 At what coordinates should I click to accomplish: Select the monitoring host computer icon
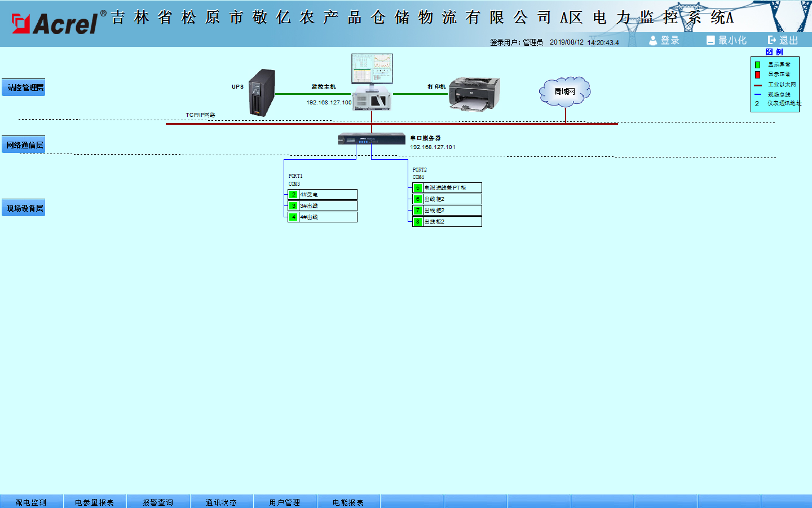coord(372,82)
